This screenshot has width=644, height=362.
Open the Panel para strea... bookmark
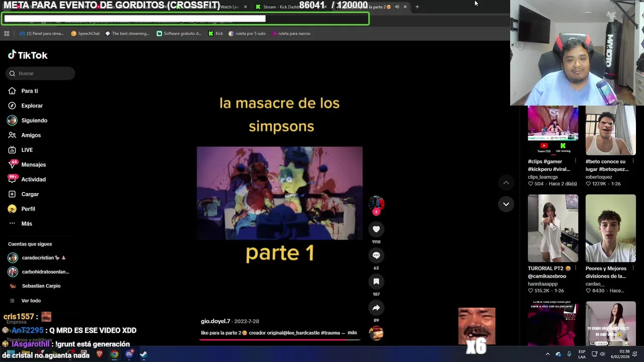[41, 34]
